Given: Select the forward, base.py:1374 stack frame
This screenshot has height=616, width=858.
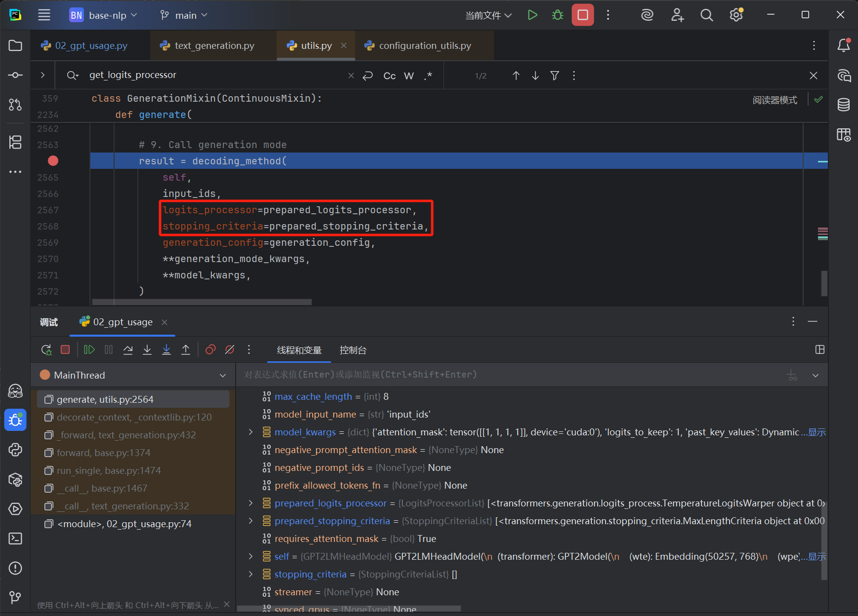Looking at the screenshot, I should 103,453.
